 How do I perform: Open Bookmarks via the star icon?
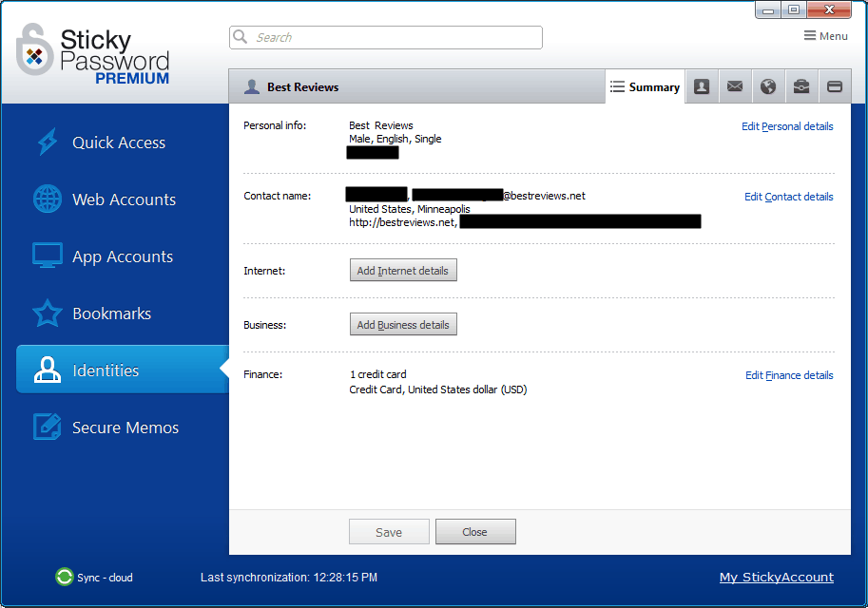[47, 313]
